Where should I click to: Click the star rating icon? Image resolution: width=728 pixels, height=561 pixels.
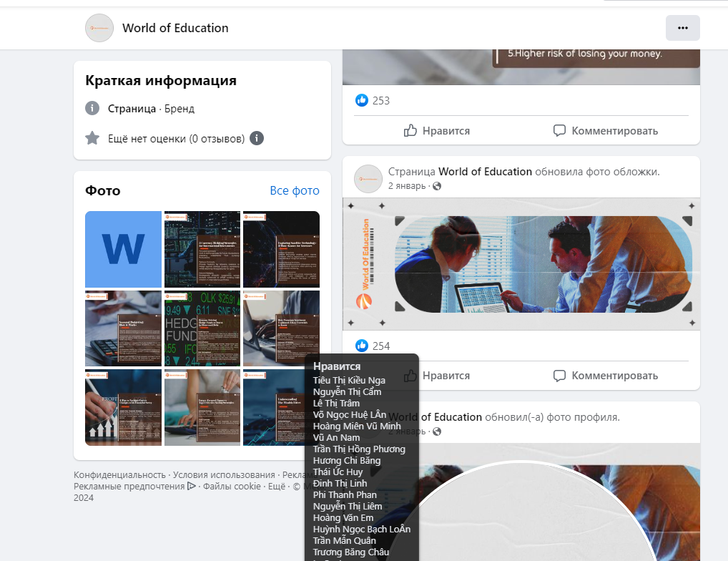(92, 138)
